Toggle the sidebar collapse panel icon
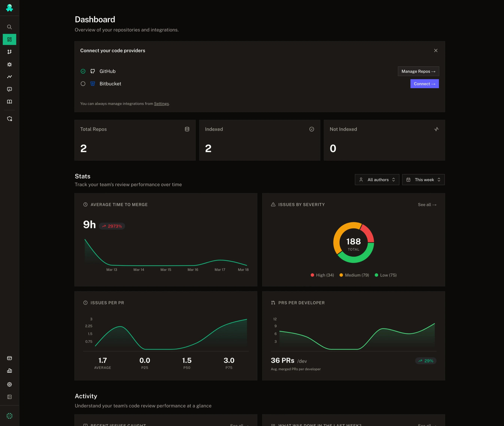 (x=9, y=397)
